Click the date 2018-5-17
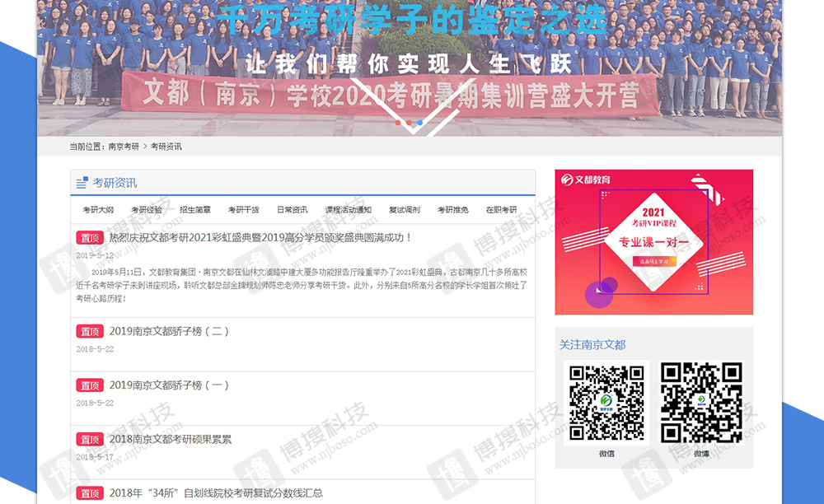 tap(95, 457)
